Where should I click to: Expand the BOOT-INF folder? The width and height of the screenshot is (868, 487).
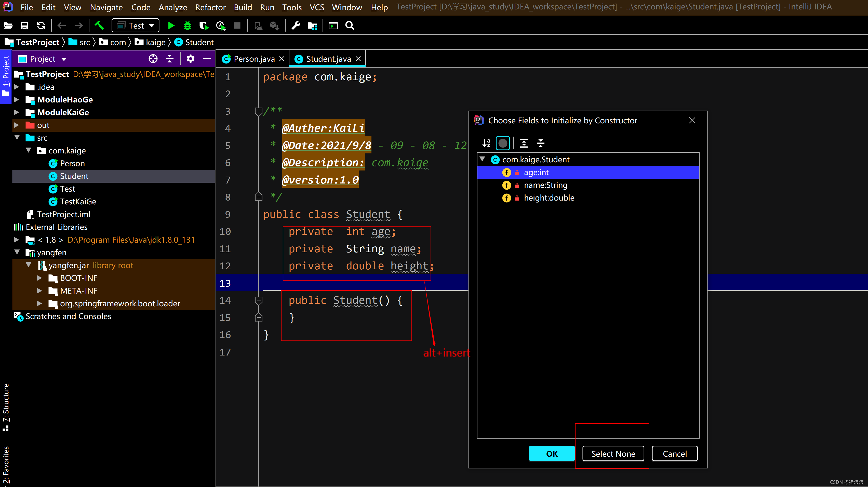click(39, 278)
